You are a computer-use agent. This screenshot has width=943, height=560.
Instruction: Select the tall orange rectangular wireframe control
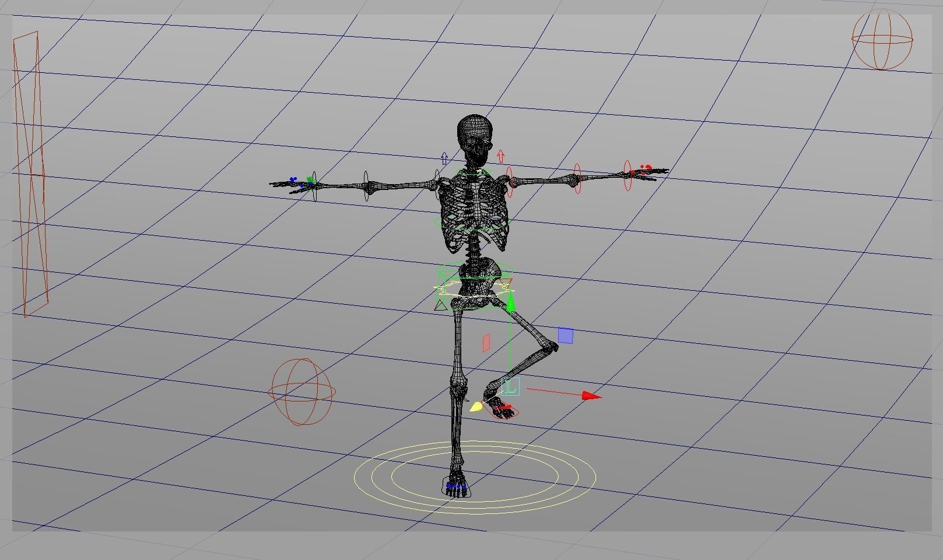[30, 174]
